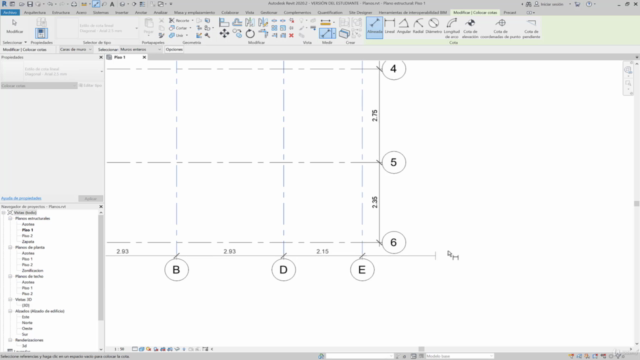Select the Cota de elevación tool

470,28
